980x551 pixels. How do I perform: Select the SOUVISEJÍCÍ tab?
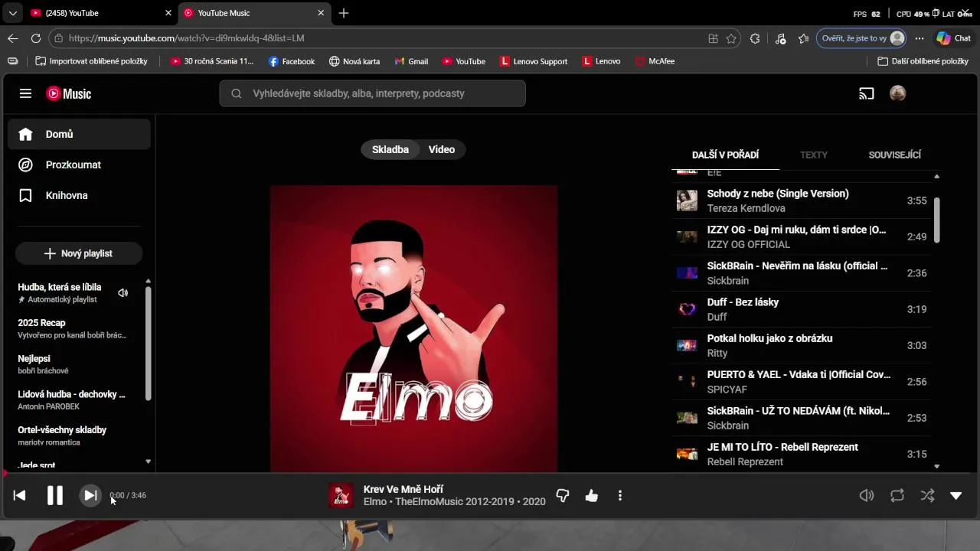(894, 155)
